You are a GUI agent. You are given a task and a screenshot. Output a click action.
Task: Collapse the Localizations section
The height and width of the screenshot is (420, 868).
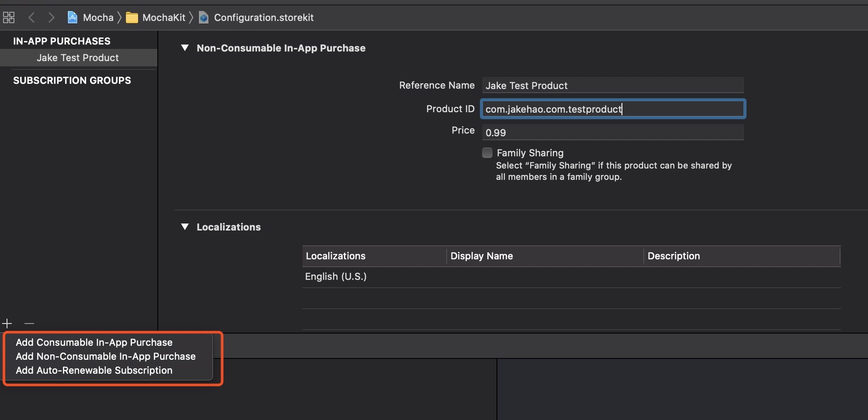point(185,227)
